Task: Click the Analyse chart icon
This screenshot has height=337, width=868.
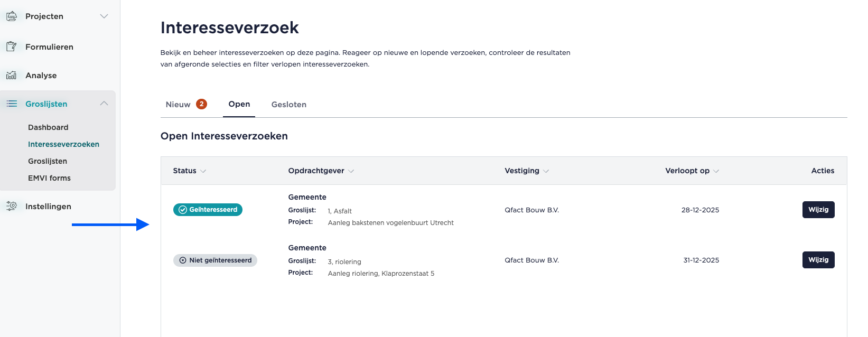Action: pyautogui.click(x=12, y=75)
